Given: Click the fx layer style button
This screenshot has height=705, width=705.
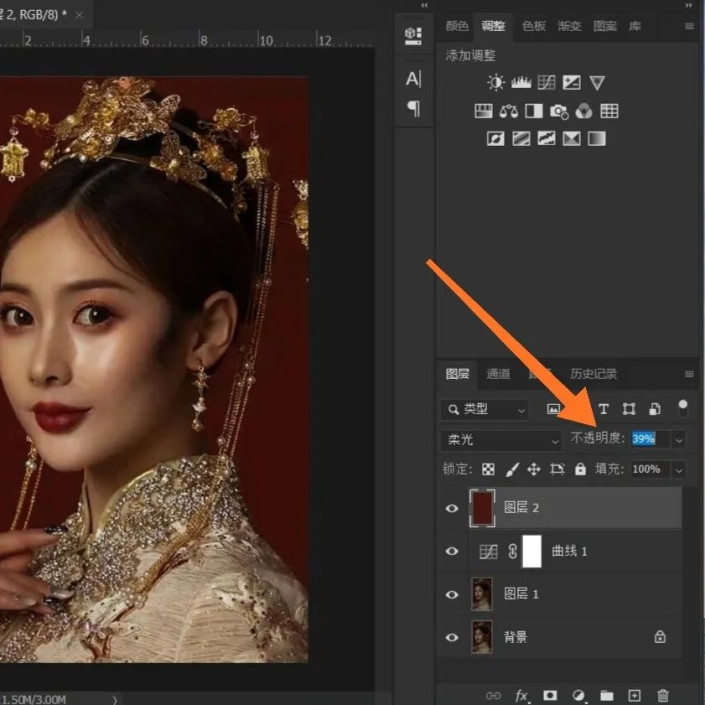Looking at the screenshot, I should (522, 696).
